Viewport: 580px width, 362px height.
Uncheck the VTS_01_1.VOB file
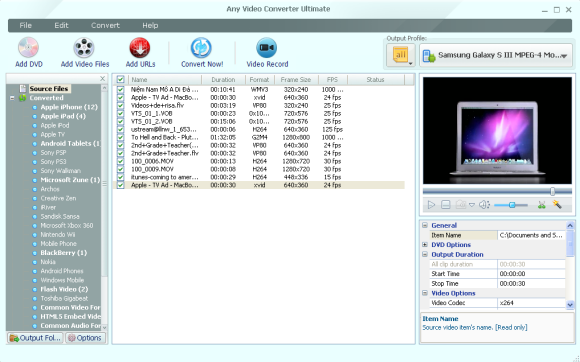[120, 114]
